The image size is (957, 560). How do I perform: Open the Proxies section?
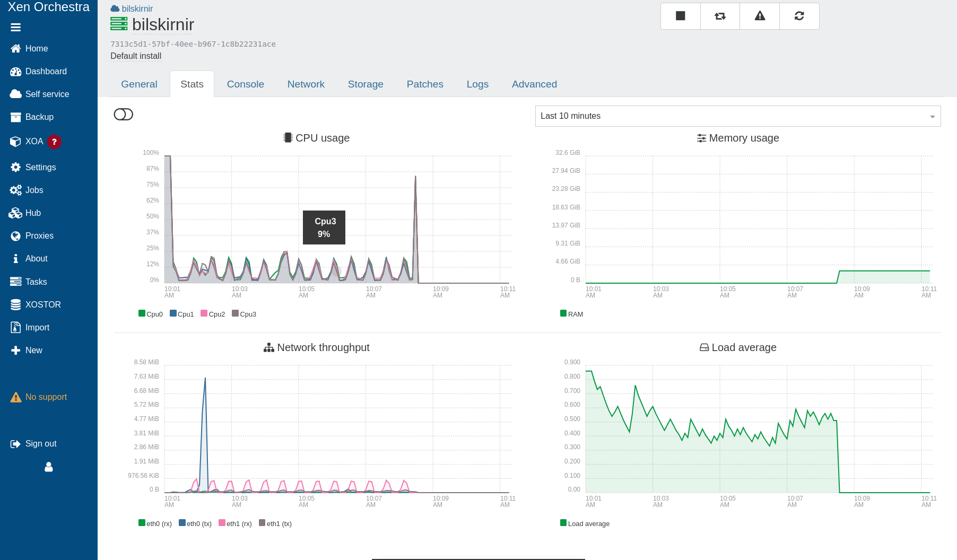click(x=32, y=235)
